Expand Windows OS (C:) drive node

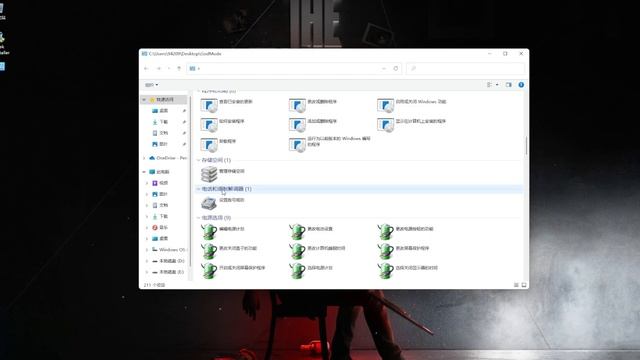click(x=147, y=249)
